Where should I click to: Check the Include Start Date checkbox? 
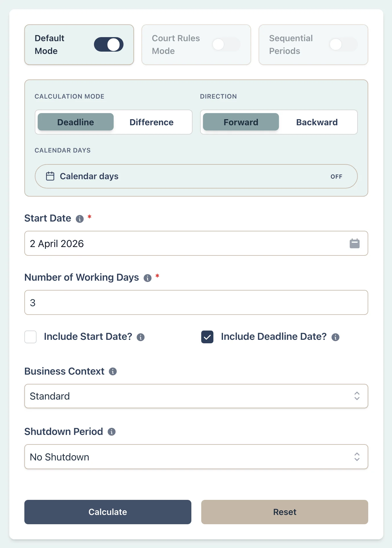30,337
